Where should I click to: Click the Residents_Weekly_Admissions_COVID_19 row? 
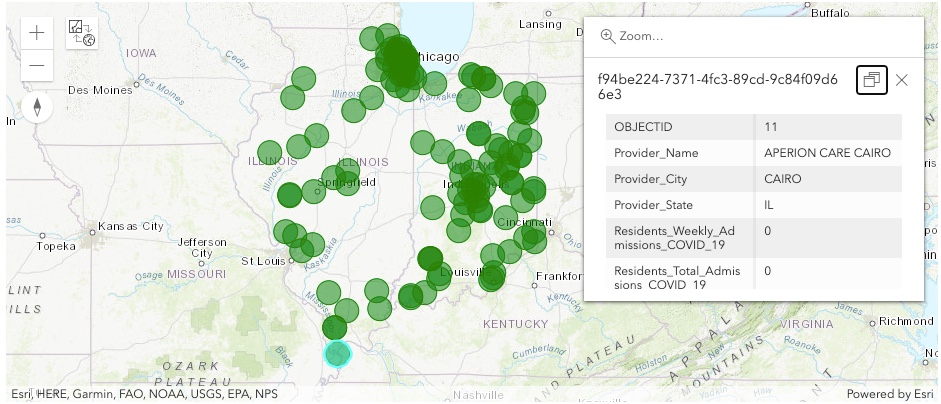754,238
